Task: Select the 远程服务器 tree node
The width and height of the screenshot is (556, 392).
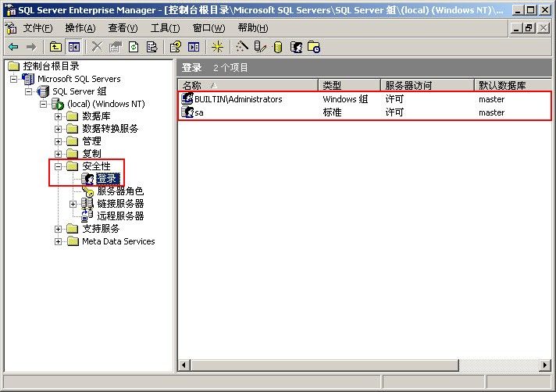Action: [120, 216]
